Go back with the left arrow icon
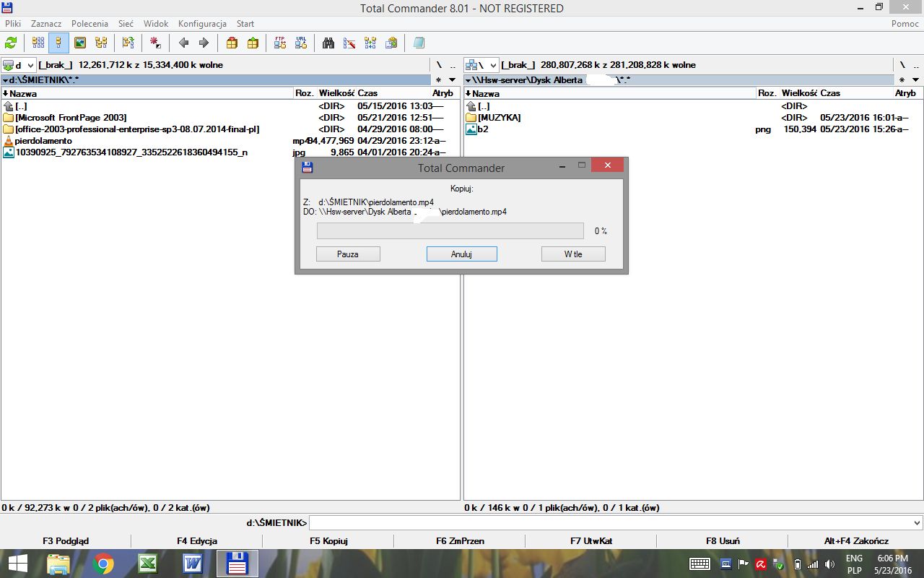The image size is (924, 578). pos(183,43)
